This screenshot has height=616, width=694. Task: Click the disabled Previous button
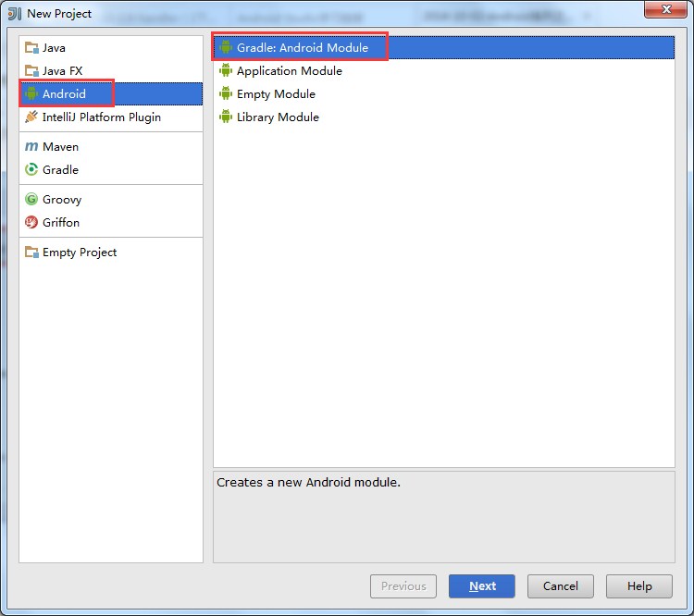coord(403,585)
